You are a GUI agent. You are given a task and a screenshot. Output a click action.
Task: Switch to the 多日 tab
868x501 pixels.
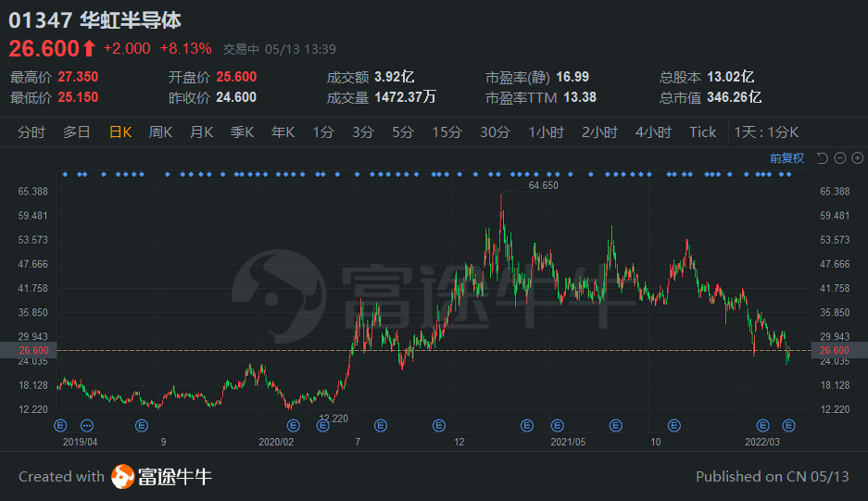click(76, 132)
